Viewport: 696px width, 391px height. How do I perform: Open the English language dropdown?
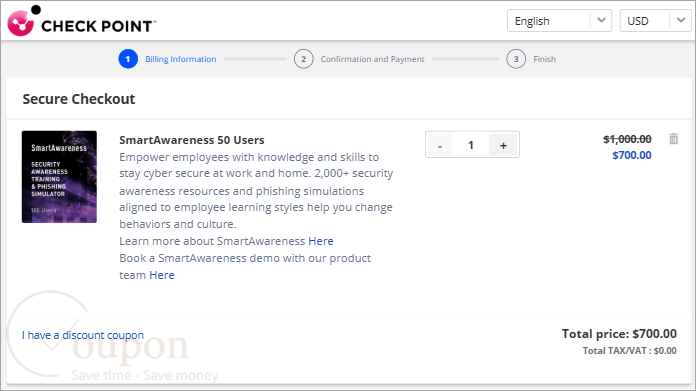(x=559, y=21)
